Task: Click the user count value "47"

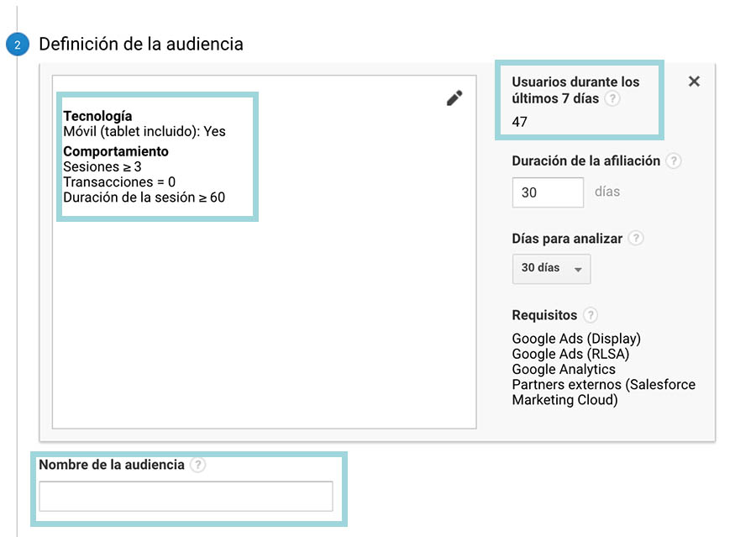Action: [519, 121]
